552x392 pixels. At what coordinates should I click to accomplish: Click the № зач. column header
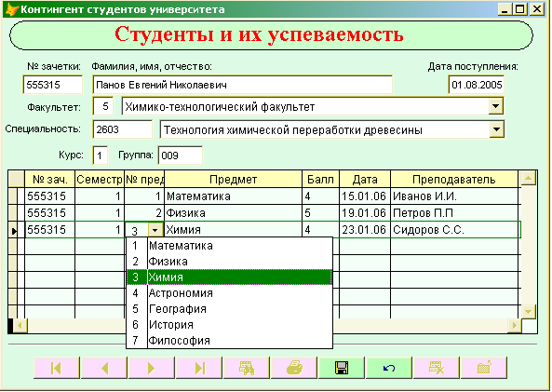(50, 180)
